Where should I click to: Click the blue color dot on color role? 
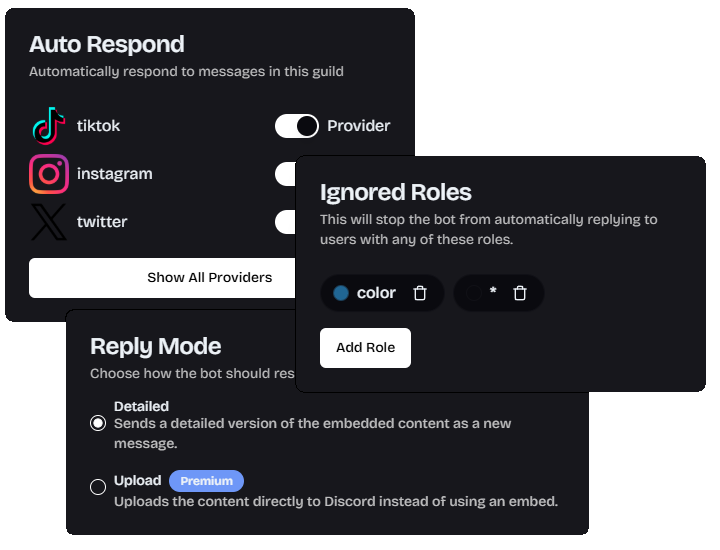click(x=341, y=293)
